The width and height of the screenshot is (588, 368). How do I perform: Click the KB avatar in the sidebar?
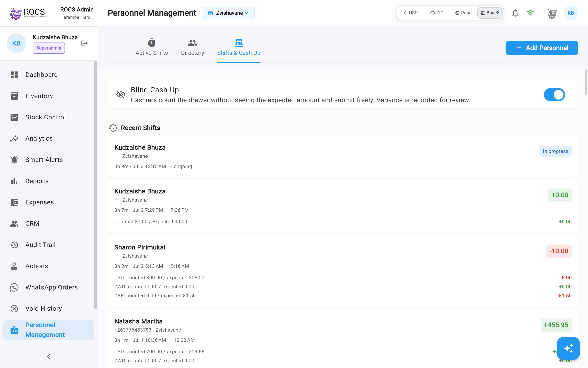pos(16,43)
